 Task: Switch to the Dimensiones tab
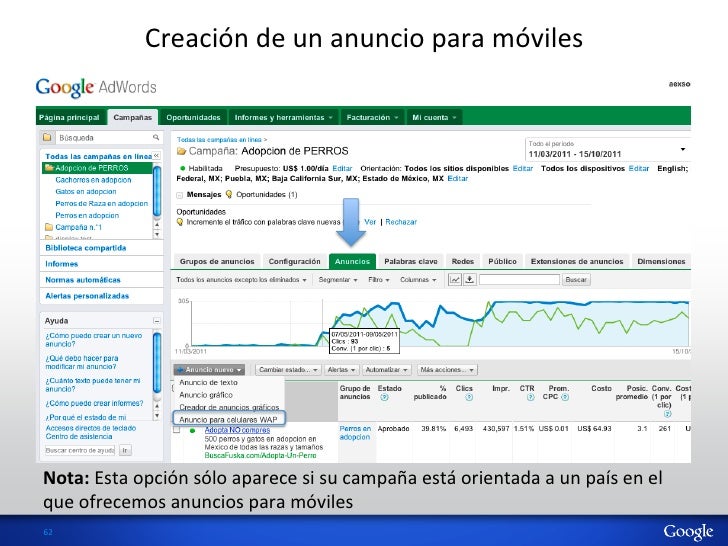coord(661,261)
